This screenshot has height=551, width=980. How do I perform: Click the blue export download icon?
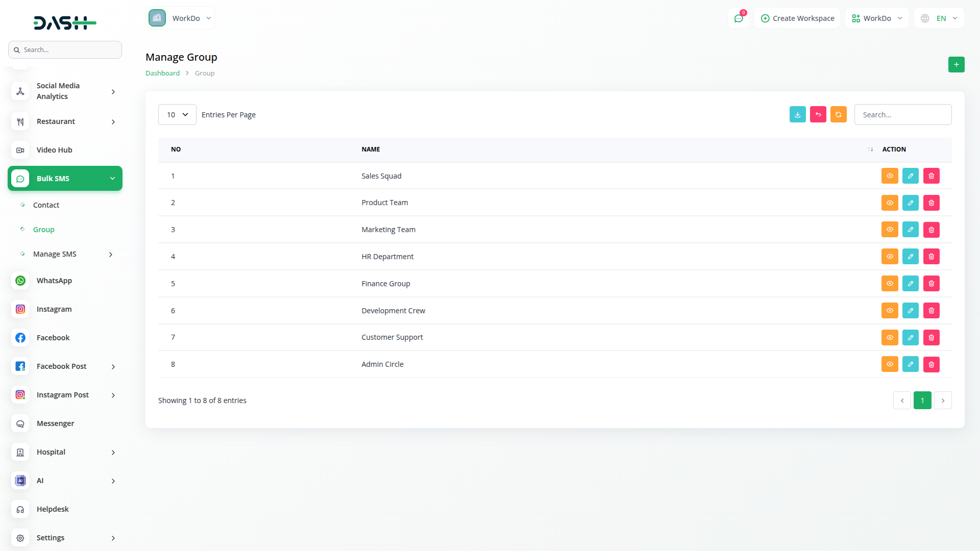797,115
